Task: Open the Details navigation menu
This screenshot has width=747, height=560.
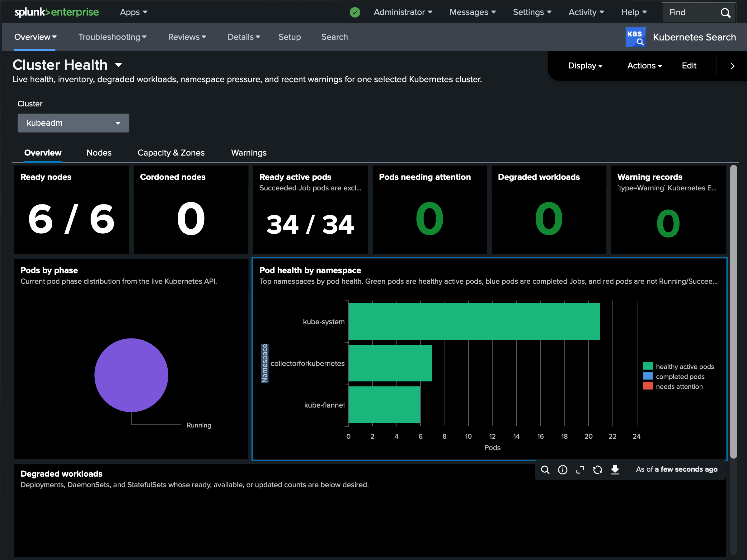Action: point(243,37)
